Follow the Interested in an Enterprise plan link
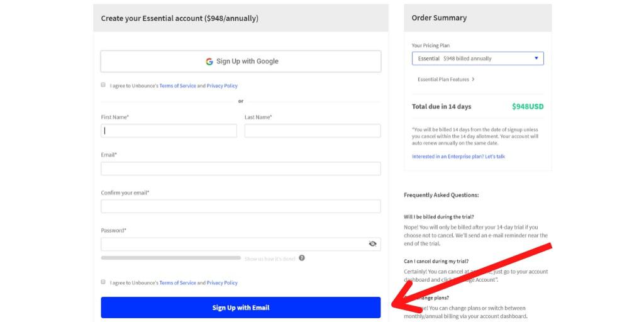The width and height of the screenshot is (644, 322). (x=458, y=157)
